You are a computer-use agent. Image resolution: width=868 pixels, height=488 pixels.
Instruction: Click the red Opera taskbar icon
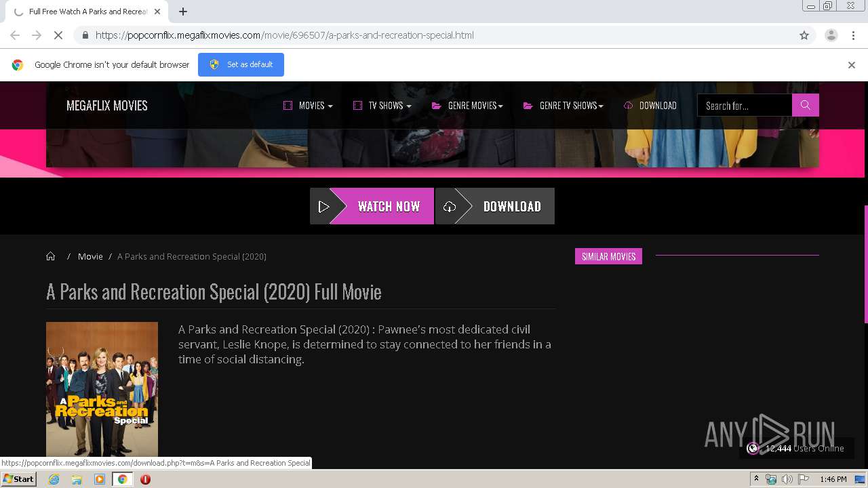(x=145, y=479)
